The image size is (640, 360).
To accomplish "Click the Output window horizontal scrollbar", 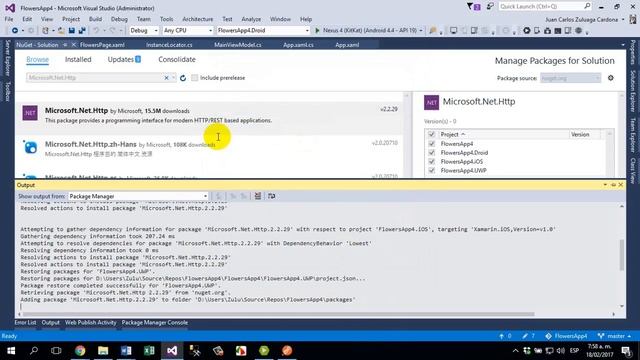I will (278, 314).
